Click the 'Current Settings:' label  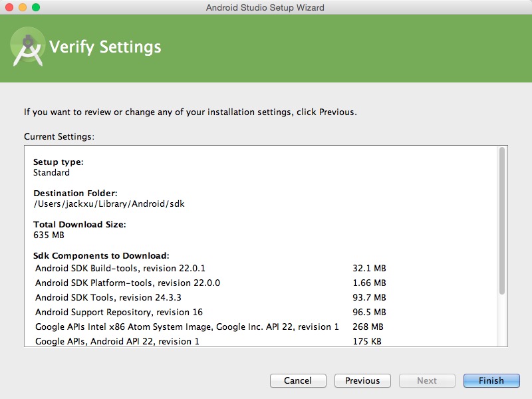pos(59,137)
